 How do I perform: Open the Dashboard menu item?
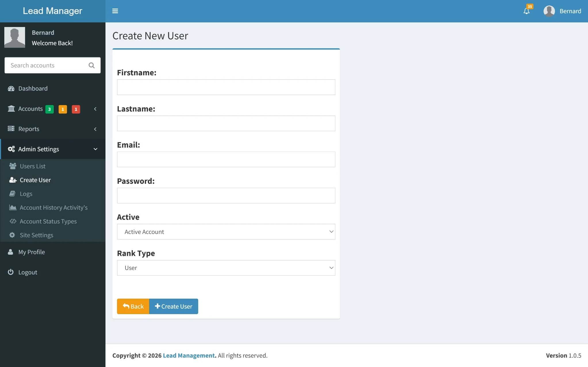pos(53,88)
